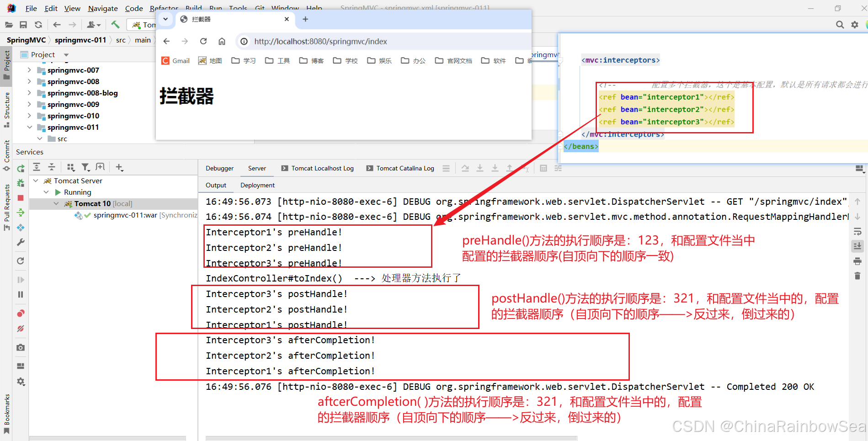The width and height of the screenshot is (868, 441).
Task: Collapse the Tomcat Server tree node
Action: (x=36, y=181)
